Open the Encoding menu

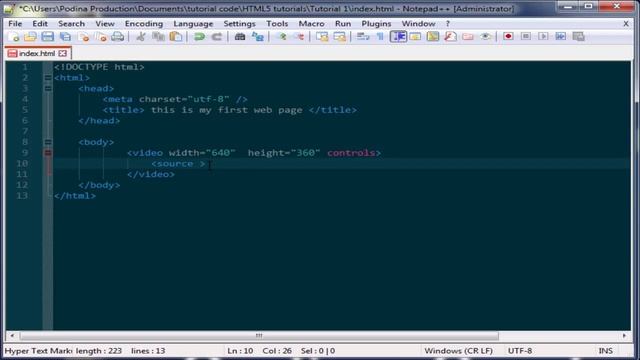click(144, 24)
